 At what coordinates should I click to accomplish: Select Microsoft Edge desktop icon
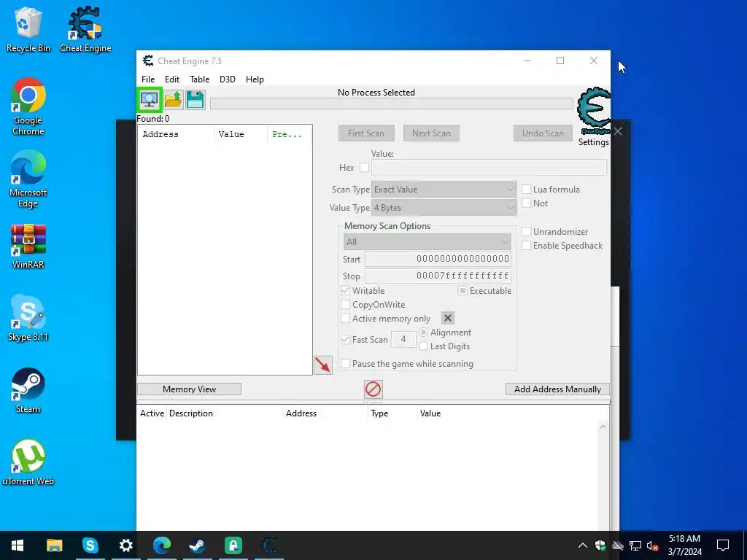[x=28, y=179]
